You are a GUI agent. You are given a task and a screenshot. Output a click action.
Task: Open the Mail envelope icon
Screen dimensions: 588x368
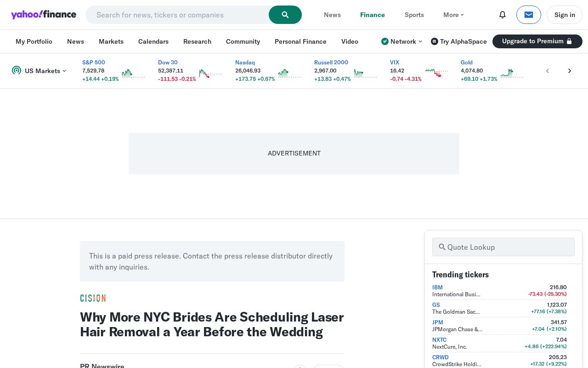point(529,15)
